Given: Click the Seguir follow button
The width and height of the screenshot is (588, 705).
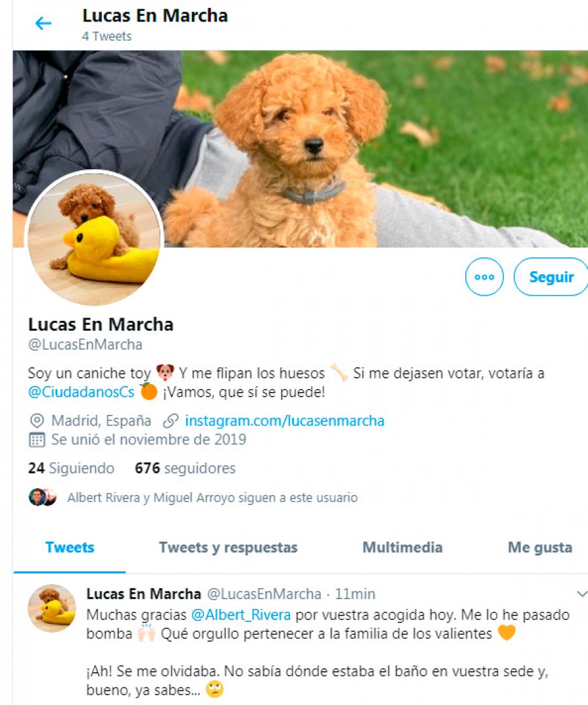Looking at the screenshot, I should click(x=551, y=277).
